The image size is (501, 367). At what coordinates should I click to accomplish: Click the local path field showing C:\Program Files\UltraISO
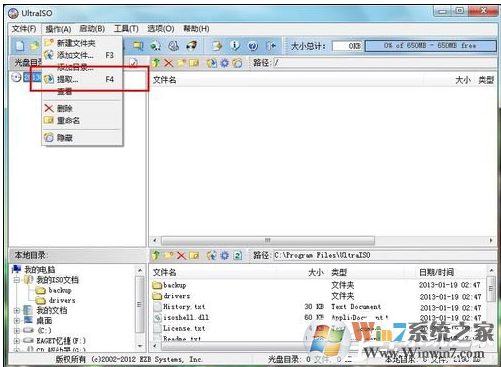pyautogui.click(x=384, y=255)
